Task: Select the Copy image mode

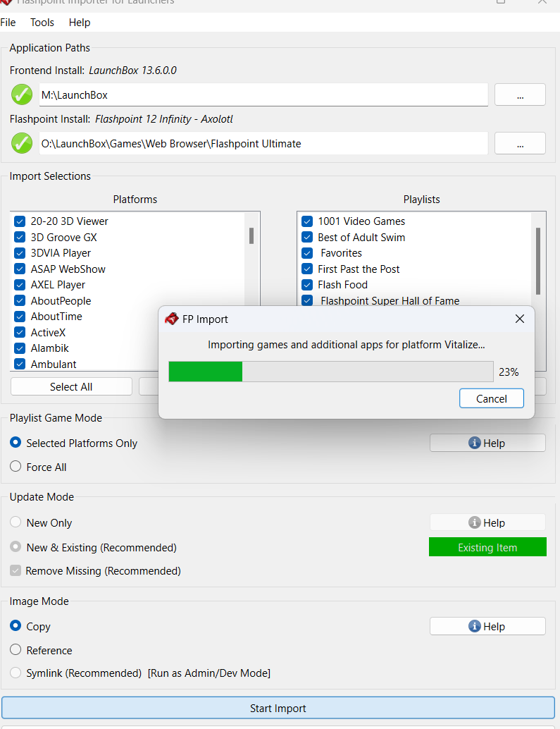Action: 15,626
